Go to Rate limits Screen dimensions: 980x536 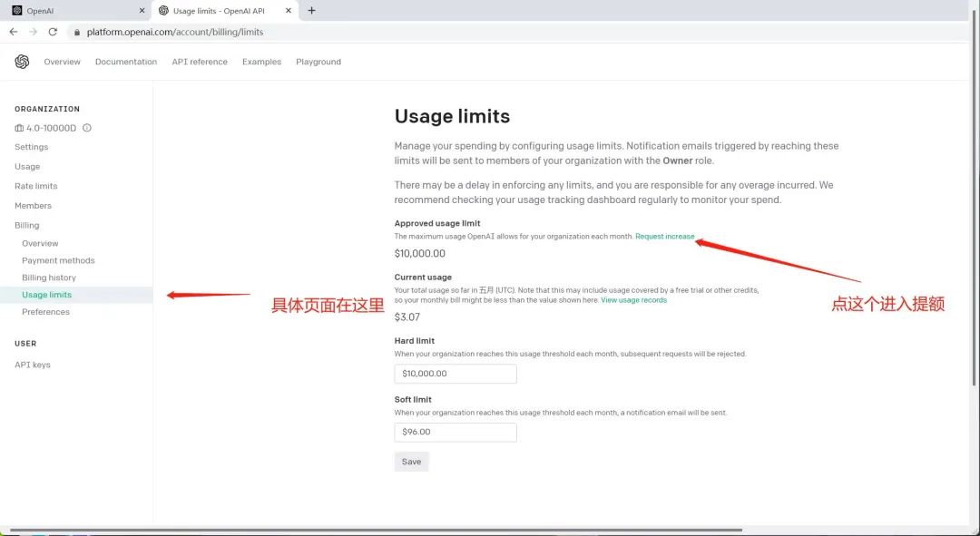pos(35,186)
